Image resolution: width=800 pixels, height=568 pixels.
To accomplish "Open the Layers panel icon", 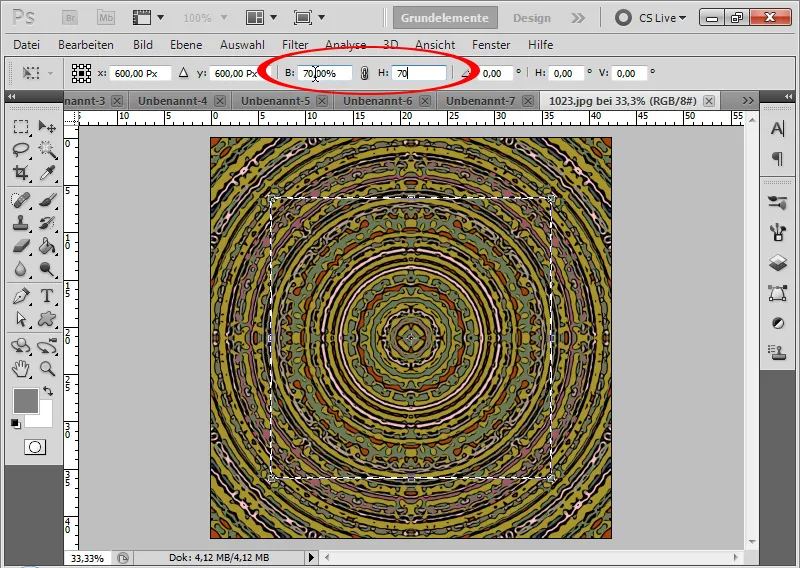I will 778,263.
